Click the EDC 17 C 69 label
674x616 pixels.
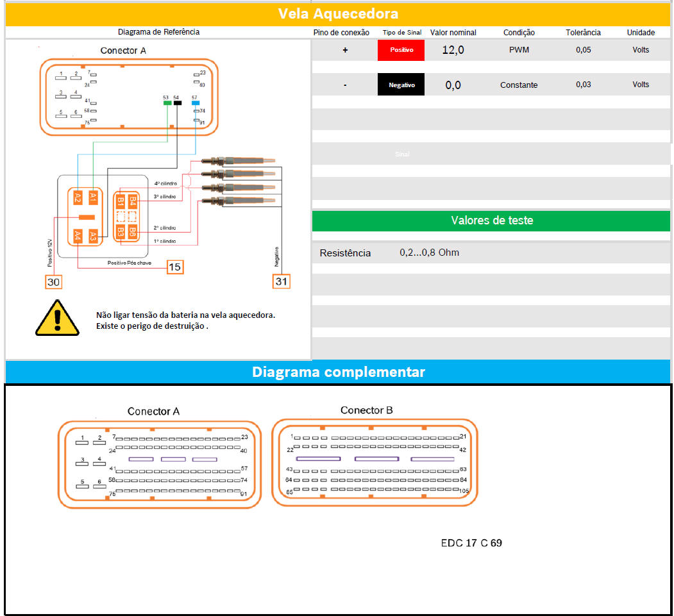[x=471, y=544]
